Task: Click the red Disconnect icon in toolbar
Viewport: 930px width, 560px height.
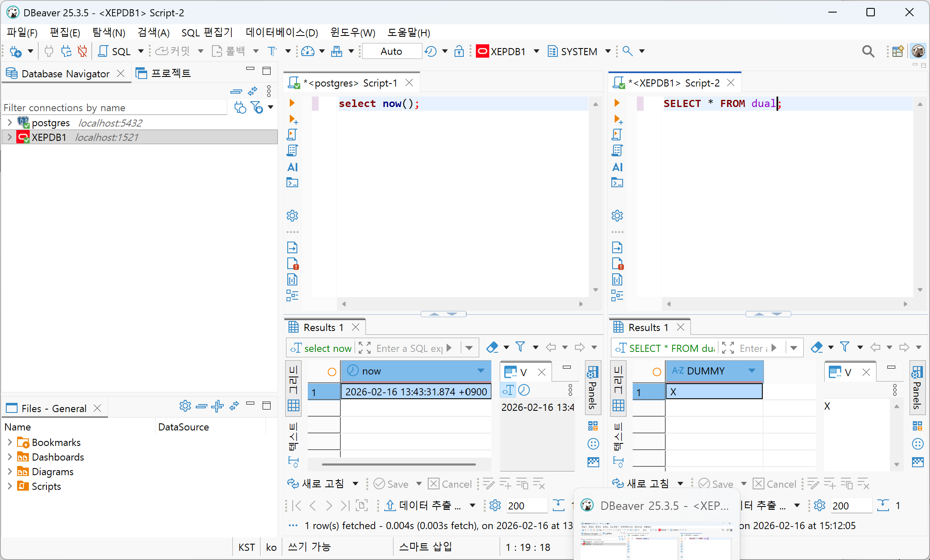Action: click(x=82, y=51)
